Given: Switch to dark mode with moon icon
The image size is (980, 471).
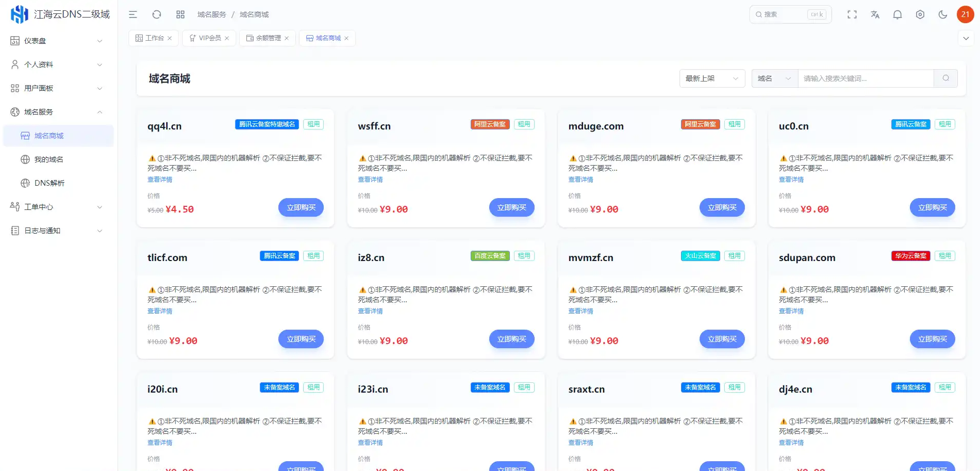Looking at the screenshot, I should tap(943, 14).
